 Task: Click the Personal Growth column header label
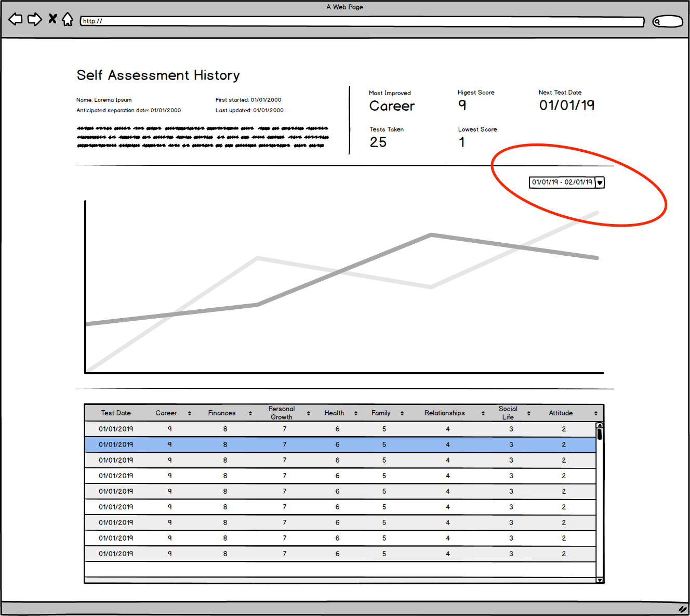coord(282,413)
